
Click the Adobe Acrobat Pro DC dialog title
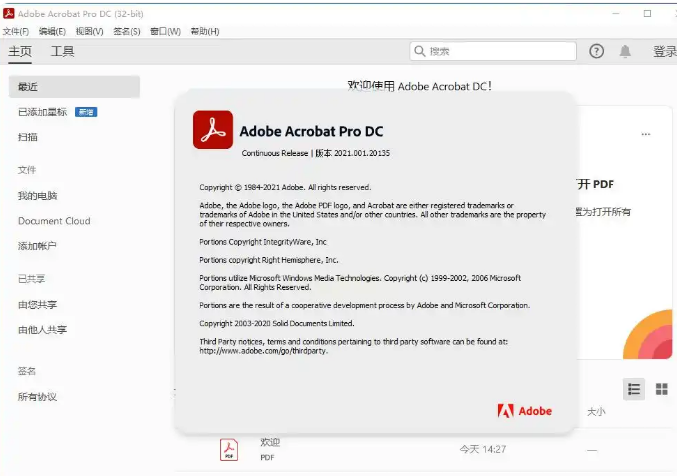point(311,131)
